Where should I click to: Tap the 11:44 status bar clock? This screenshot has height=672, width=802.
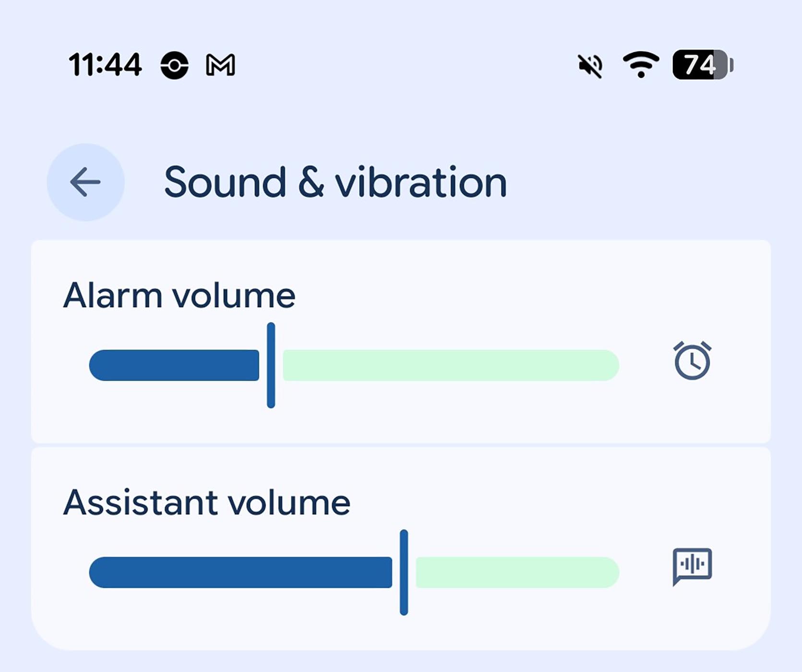[105, 65]
